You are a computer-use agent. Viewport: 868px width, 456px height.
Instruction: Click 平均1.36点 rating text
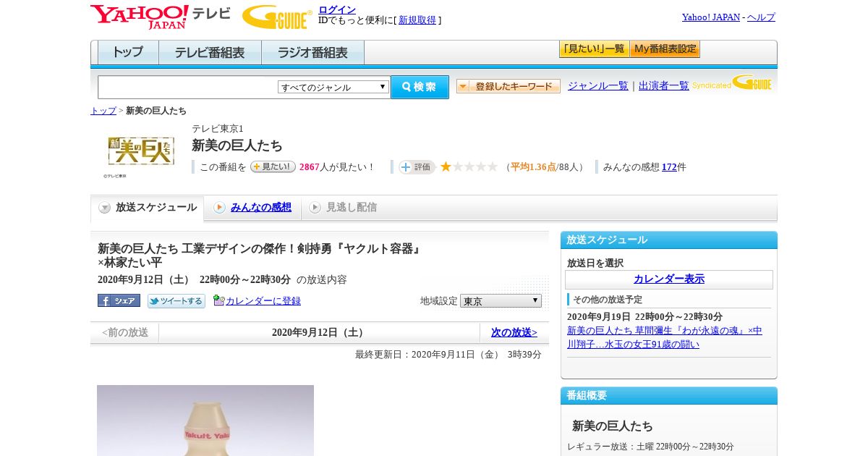point(534,166)
